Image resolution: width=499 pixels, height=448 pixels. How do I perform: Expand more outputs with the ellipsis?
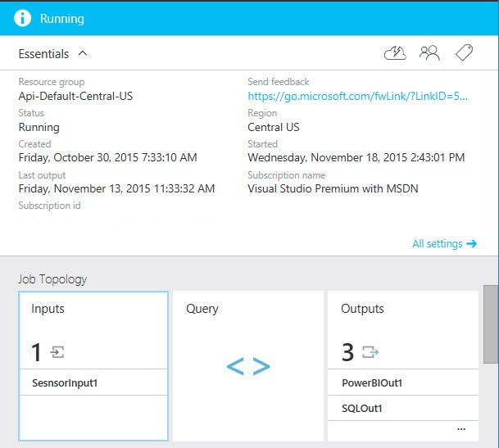tap(461, 428)
